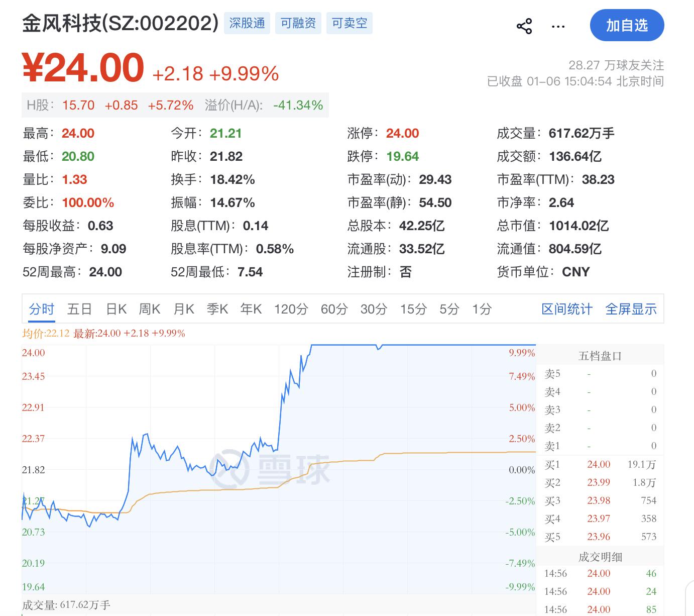694x616 pixels.
Task: Click the 买3 bid row at 23.98
Action: (x=600, y=500)
